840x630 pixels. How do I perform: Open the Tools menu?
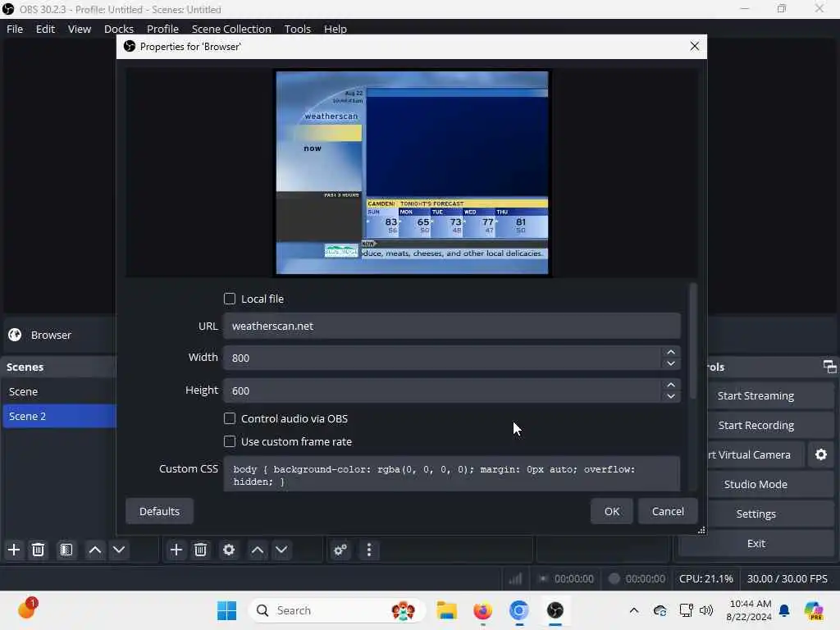(x=297, y=29)
